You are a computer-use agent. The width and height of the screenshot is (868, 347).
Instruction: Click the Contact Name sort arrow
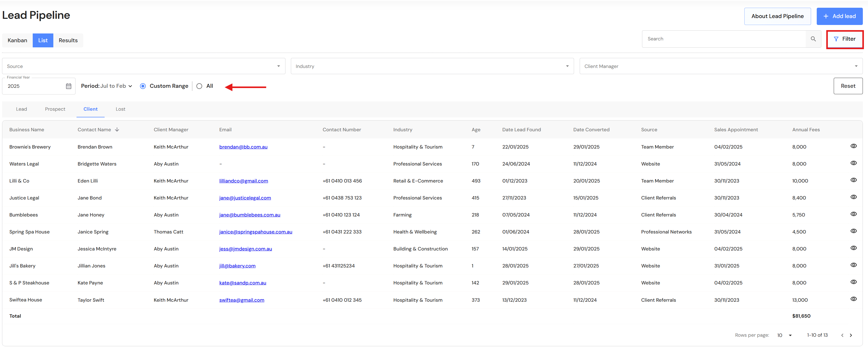117,129
